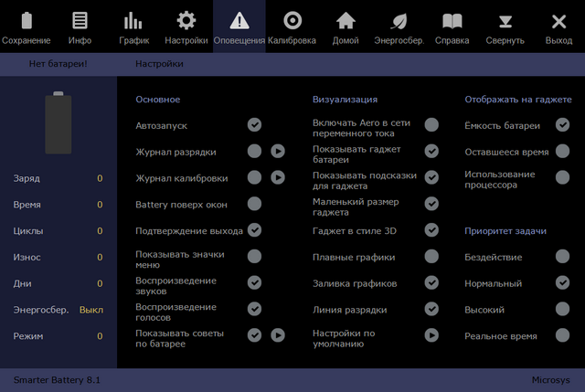
Task: Open the Журнал калибровки arrow button
Action: (x=278, y=177)
